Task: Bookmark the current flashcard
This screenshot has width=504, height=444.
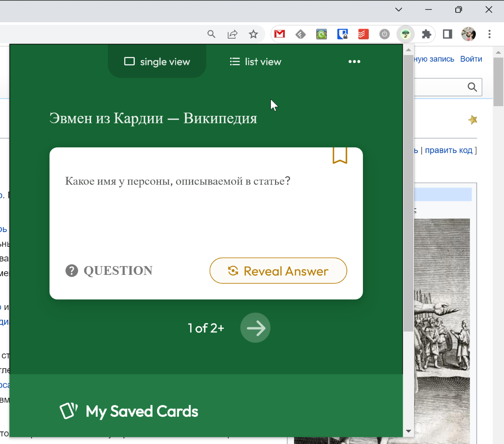Action: tap(340, 155)
